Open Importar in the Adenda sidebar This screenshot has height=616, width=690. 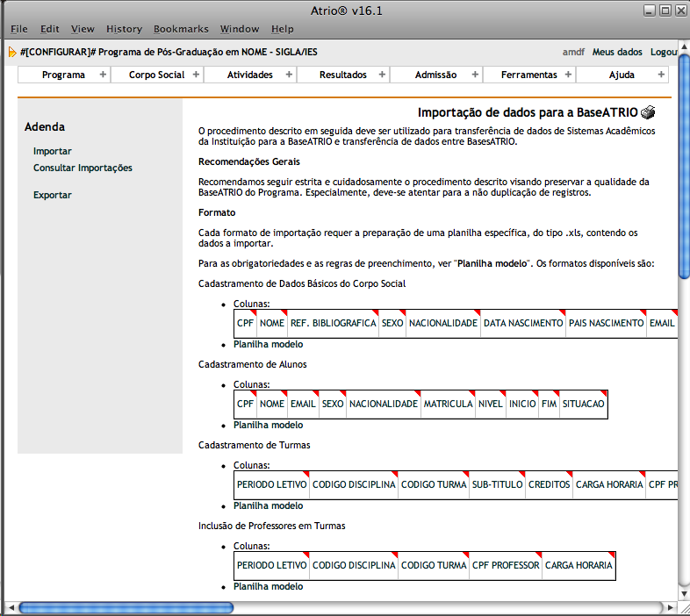pyautogui.click(x=53, y=151)
